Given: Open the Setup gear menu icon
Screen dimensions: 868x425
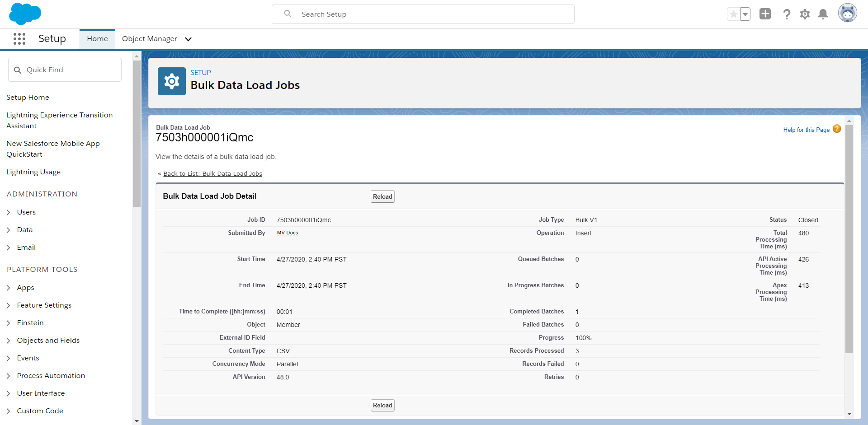Looking at the screenshot, I should click(x=805, y=14).
